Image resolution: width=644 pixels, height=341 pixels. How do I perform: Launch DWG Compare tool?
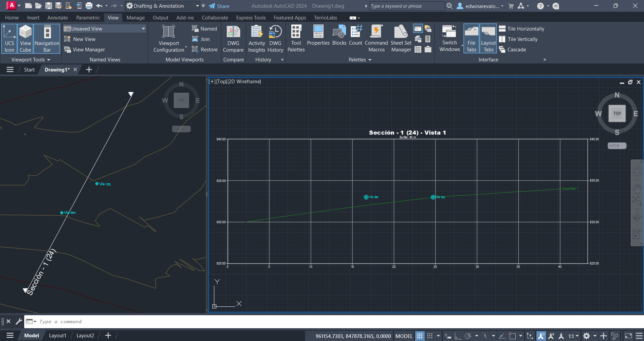point(233,39)
